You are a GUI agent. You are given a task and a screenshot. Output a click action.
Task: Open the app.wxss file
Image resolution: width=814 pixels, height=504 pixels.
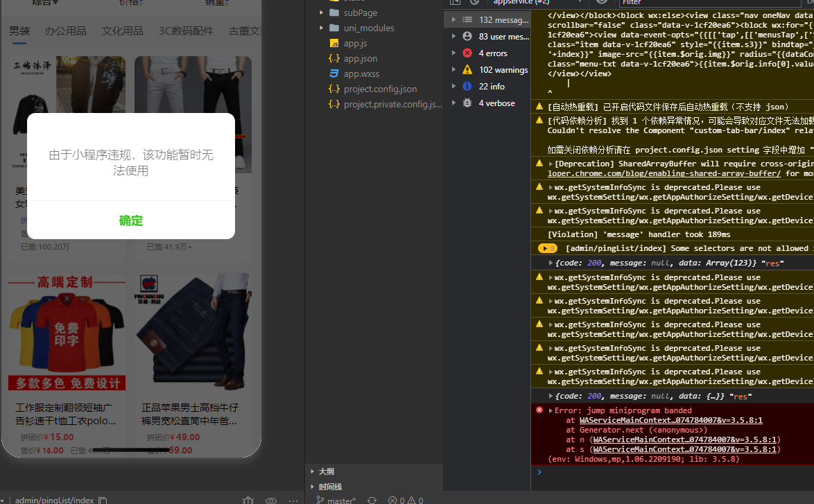361,73
